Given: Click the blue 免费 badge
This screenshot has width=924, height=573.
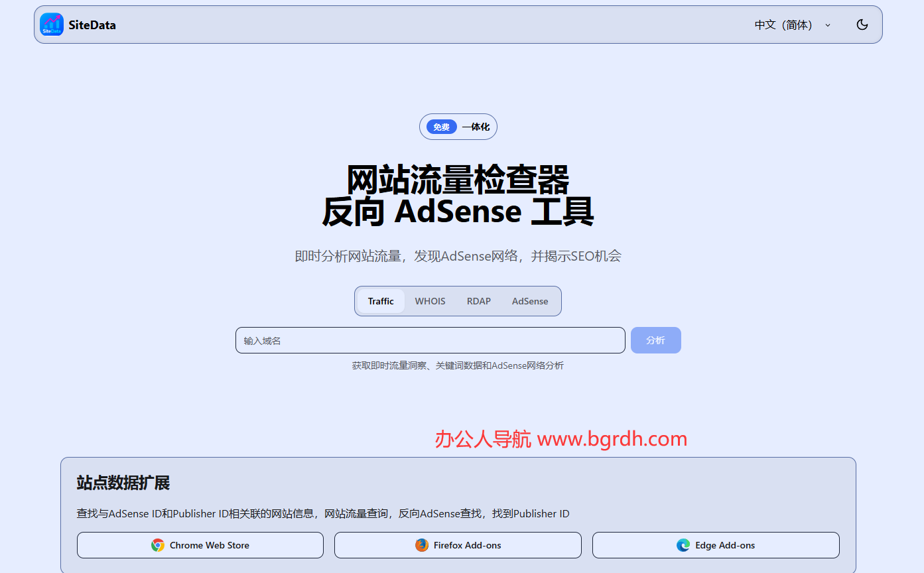Looking at the screenshot, I should point(441,127).
